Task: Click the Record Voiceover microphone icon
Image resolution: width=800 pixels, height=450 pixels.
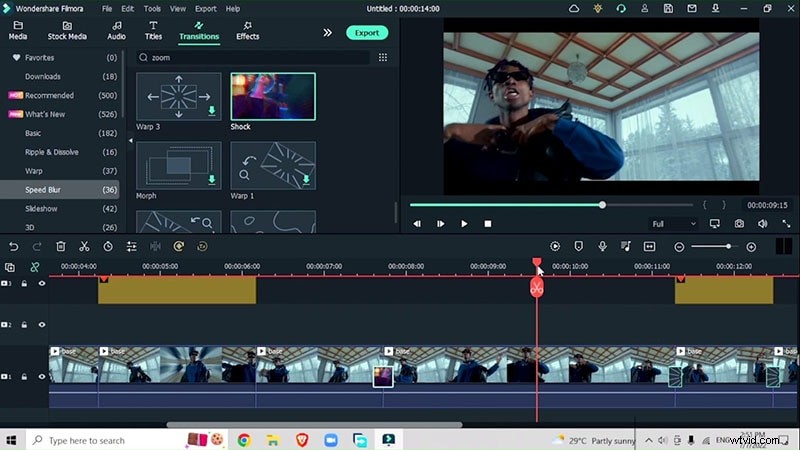Action: [x=603, y=246]
